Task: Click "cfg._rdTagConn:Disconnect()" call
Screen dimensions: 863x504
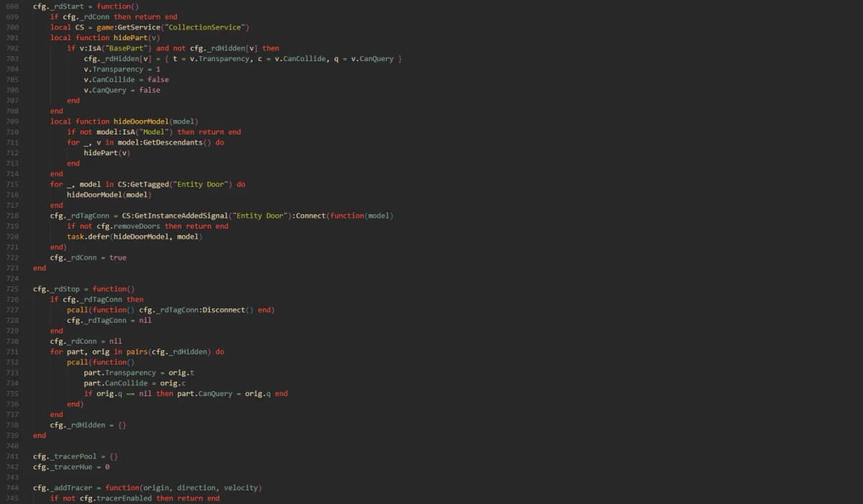Action: (x=196, y=310)
